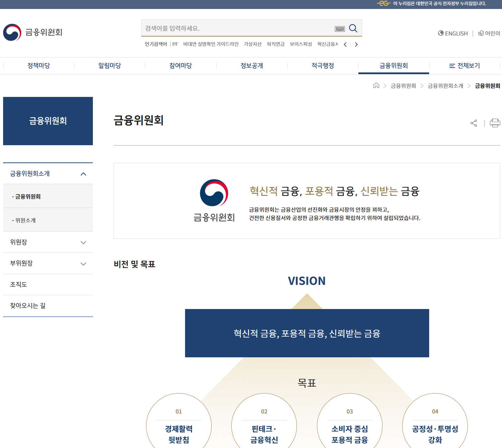The image size is (502, 448).
Task: Open the 정책마당 menu
Action: (x=39, y=66)
